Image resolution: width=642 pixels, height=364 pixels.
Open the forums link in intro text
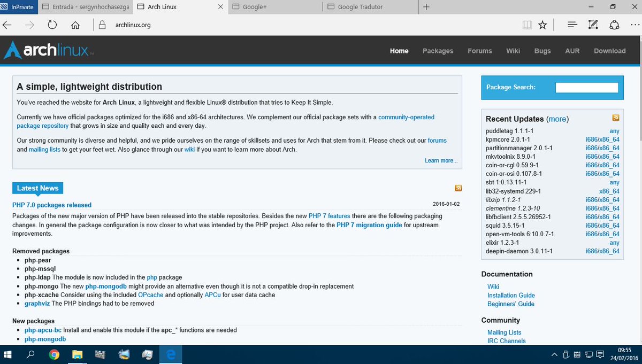point(437,141)
